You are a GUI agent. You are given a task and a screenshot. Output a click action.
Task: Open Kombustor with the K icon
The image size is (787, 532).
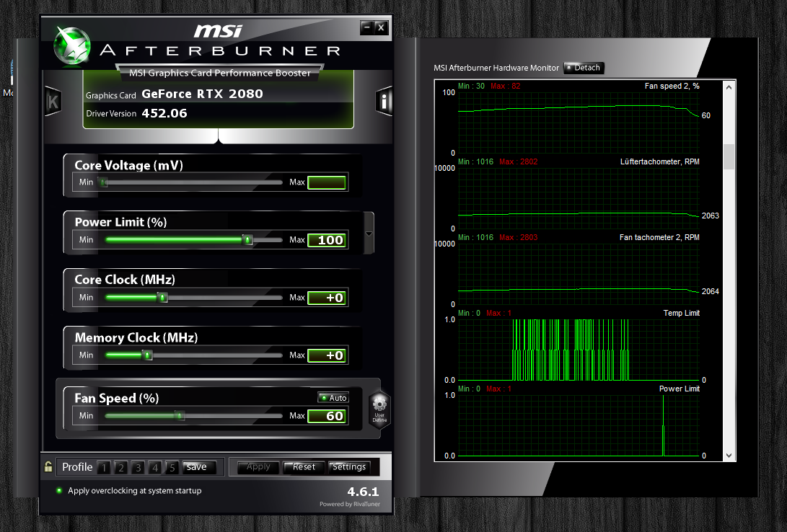pos(53,102)
